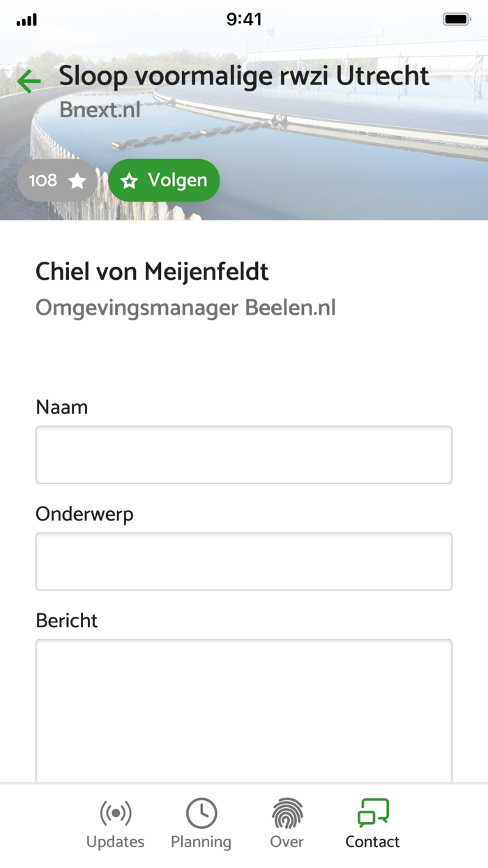Tap the Omgevingsmanager Beelen.nl subtitle

(x=185, y=308)
